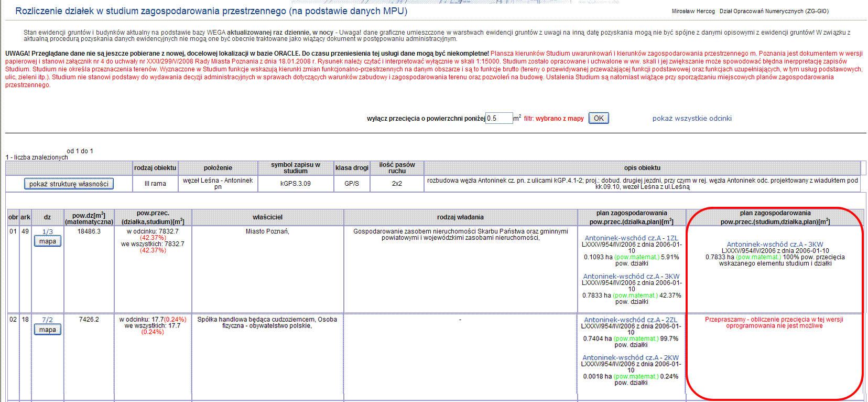
Task: Open the 'Antoninek-wschód cz.A - 2ZL' plan link
Action: tap(631, 320)
